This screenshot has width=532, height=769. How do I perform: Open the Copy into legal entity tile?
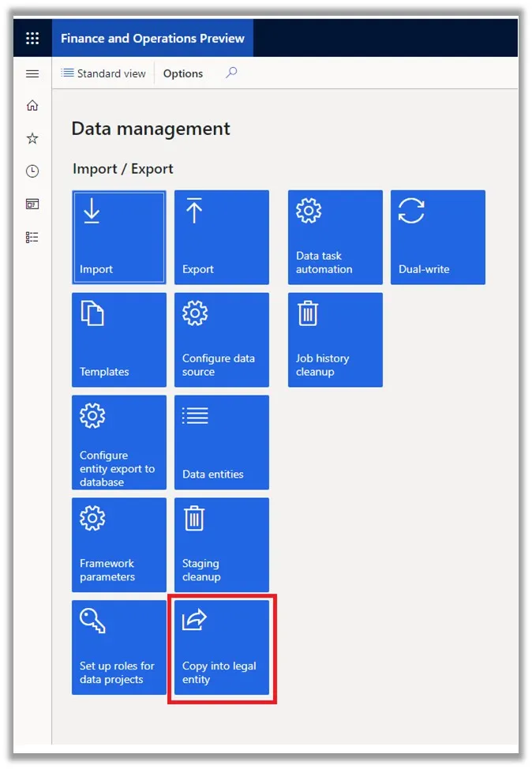click(x=222, y=647)
